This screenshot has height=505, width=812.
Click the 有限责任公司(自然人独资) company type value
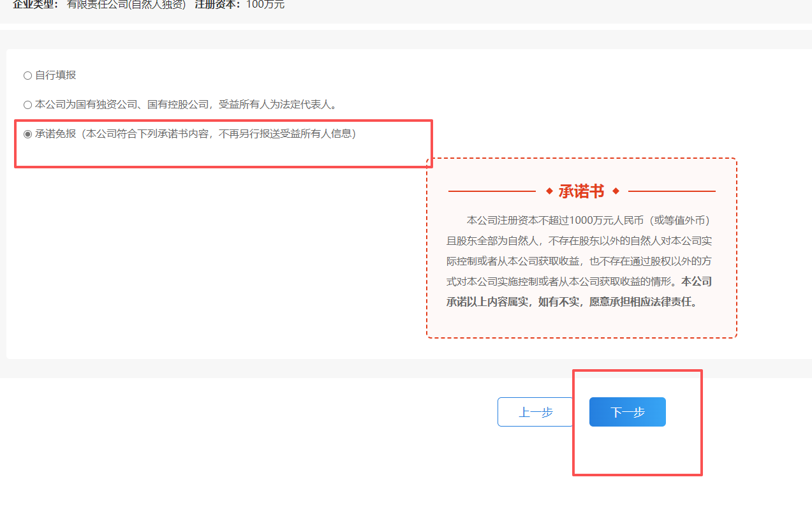(126, 4)
